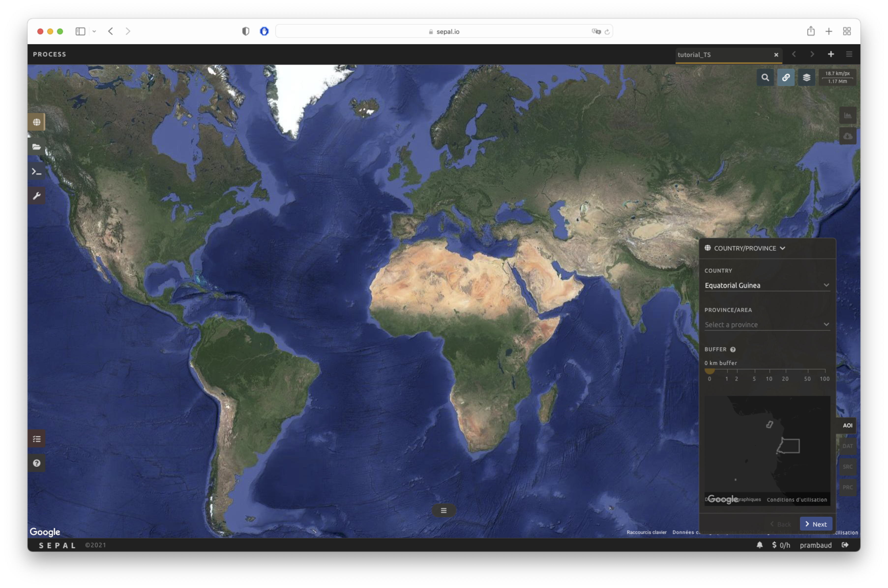Open the Apps wrench icon in sidebar
Viewport: 888px width, 588px height.
(36, 196)
